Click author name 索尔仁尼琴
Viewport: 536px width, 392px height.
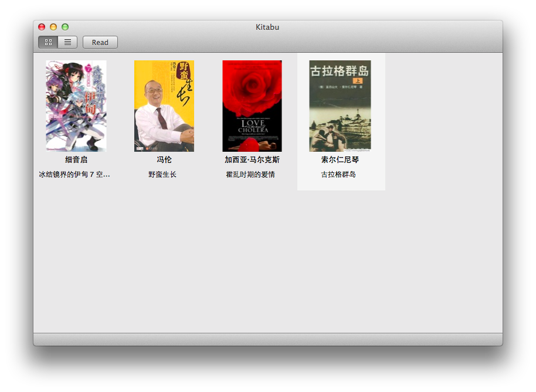tap(340, 159)
